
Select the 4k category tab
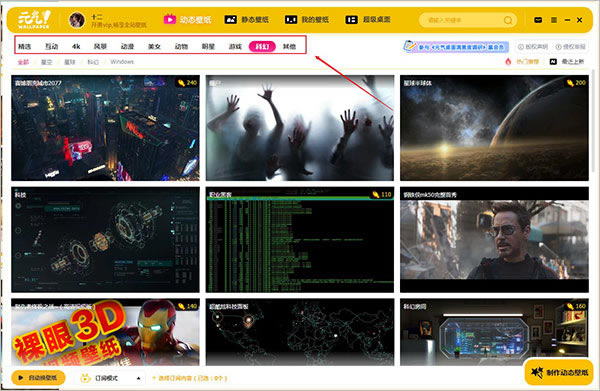pyautogui.click(x=76, y=47)
